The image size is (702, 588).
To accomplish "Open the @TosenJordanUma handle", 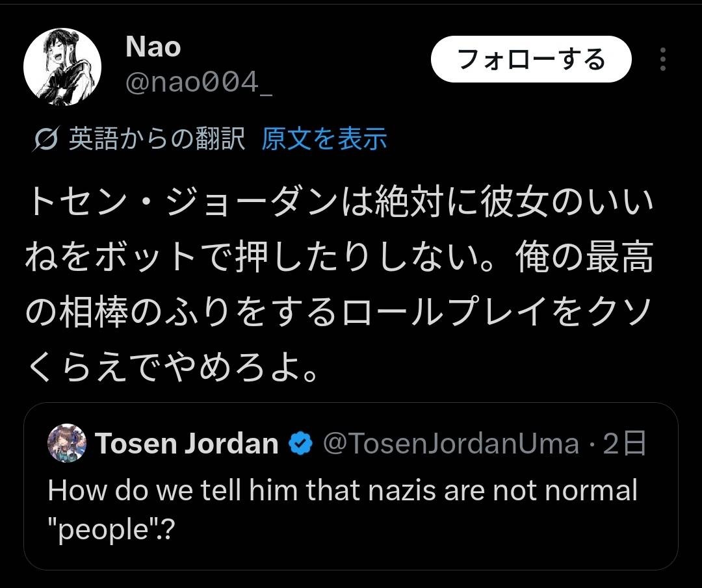I will coord(450,444).
